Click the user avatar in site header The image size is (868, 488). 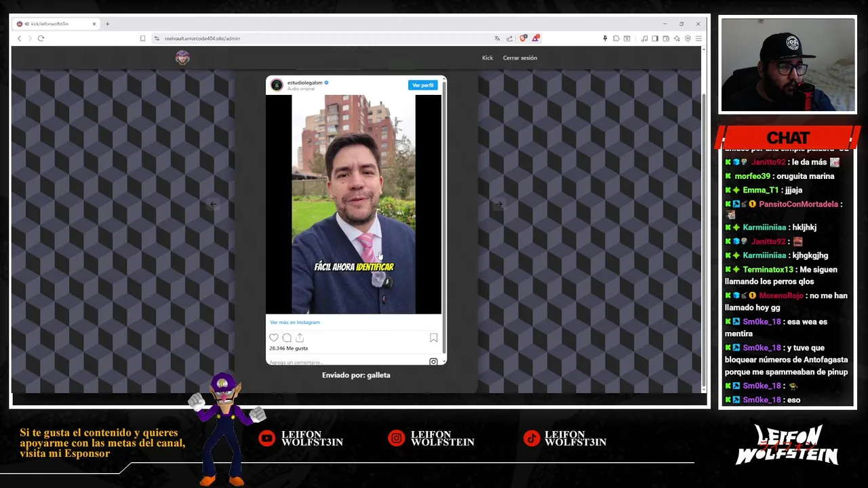182,58
